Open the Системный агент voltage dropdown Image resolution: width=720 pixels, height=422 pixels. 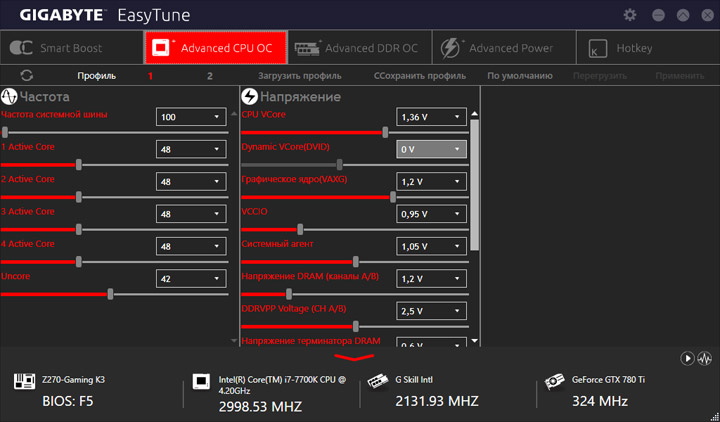(431, 246)
